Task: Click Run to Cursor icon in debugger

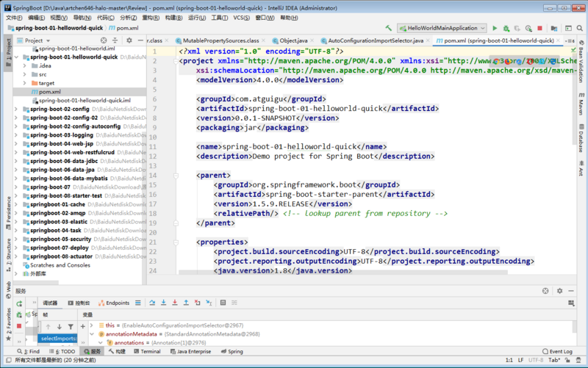Action: 209,303
